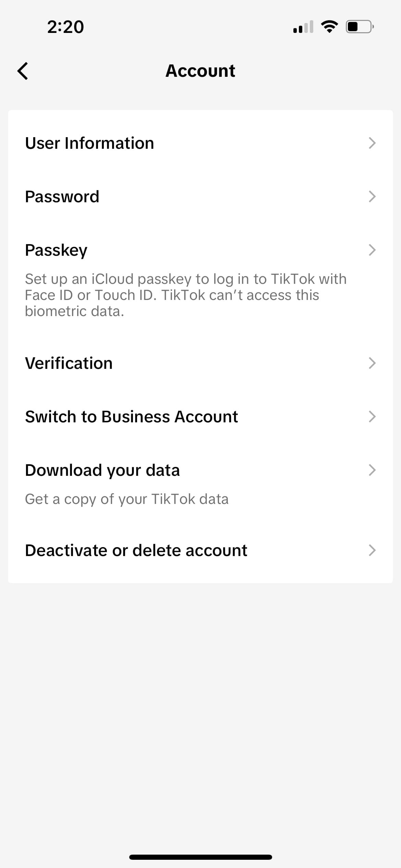Expand chevron next to User Information
The image size is (401, 868).
pyautogui.click(x=372, y=143)
